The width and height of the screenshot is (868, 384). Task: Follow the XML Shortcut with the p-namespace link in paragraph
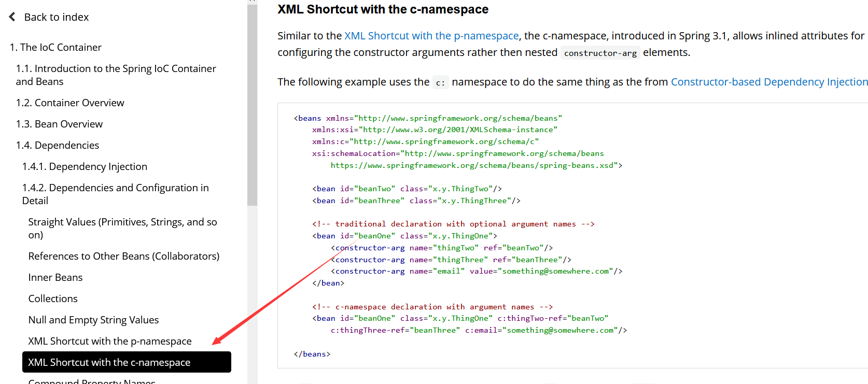[x=431, y=36]
